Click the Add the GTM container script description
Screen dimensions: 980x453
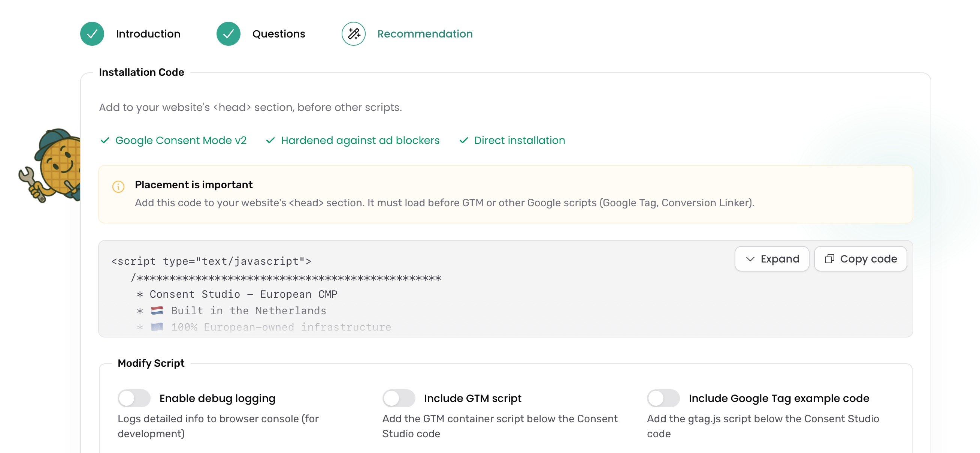pos(500,426)
